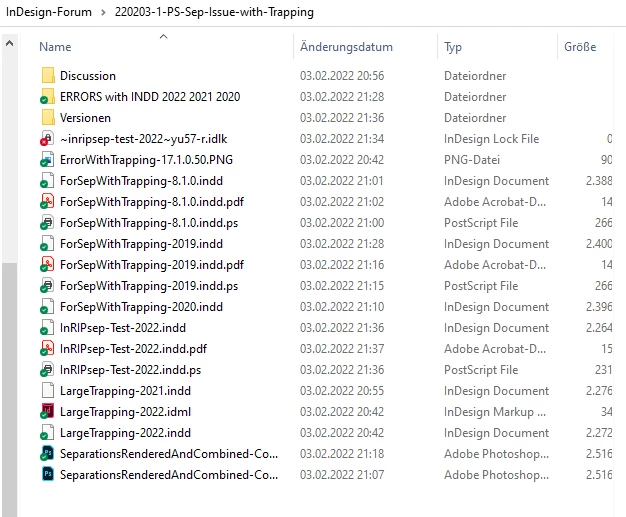Sort by Änderungsdatum column header

tap(346, 47)
